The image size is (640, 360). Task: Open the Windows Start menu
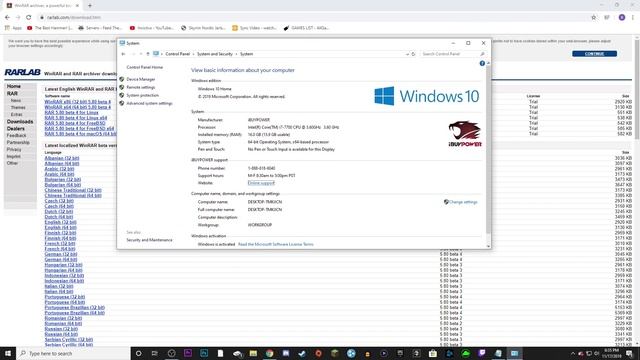(x=8, y=353)
